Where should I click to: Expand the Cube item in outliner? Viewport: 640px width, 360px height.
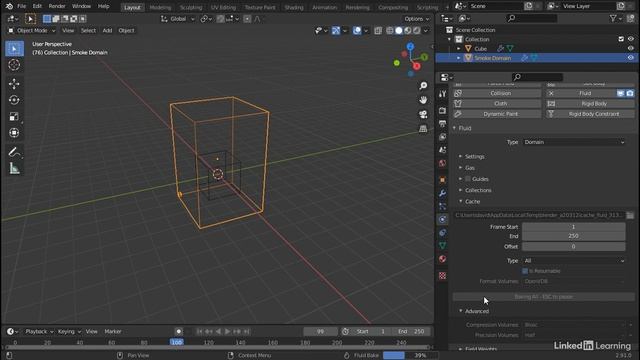pos(458,49)
